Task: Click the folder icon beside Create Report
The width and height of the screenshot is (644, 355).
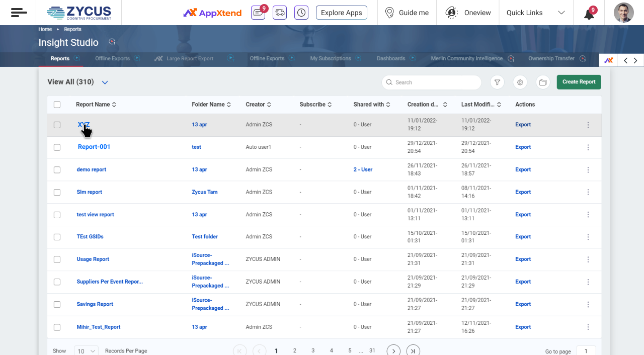Action: (x=543, y=82)
